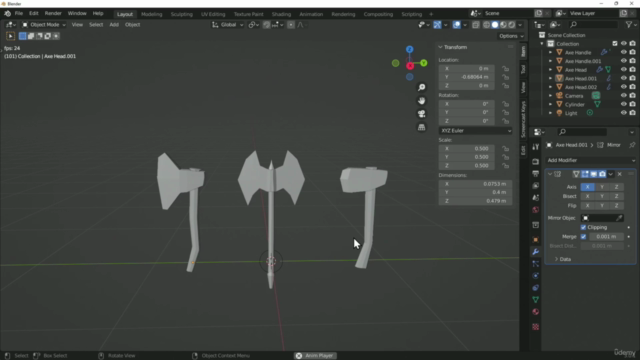
Task: Click the Merge distance 0.001 m field
Action: tap(607, 237)
